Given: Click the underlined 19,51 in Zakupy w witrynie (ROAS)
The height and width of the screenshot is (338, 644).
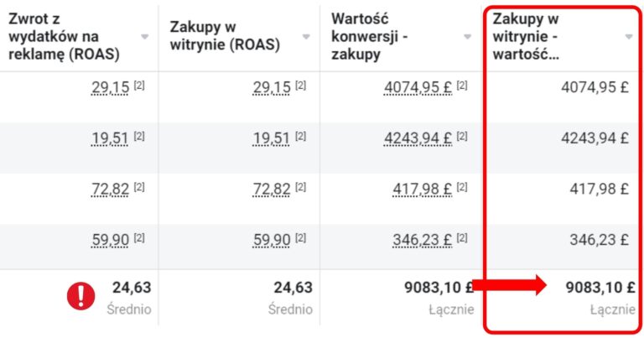Looking at the screenshot, I should coord(272,138).
